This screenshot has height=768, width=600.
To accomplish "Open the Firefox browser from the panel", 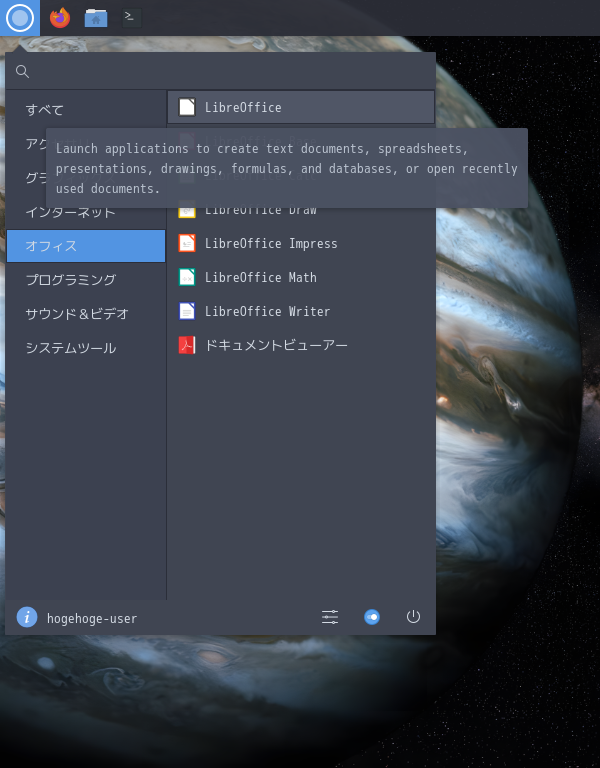I will (60, 18).
